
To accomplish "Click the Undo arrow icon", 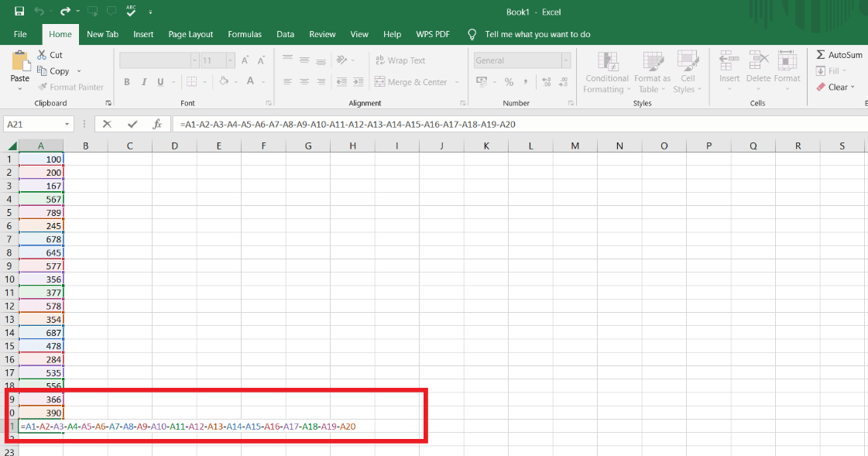I will (x=39, y=11).
